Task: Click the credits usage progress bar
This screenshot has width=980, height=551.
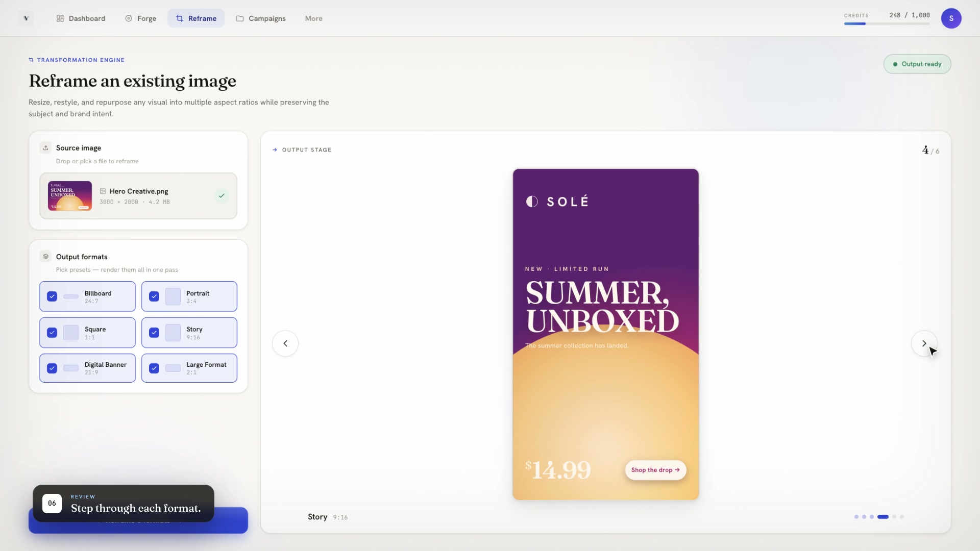Action: [887, 23]
